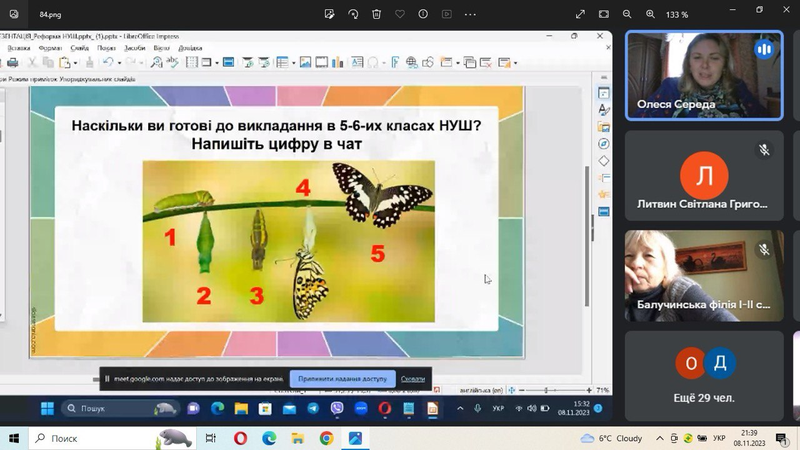Screen dimensions: 800x450
Task: Click the muted mic icon on Литвин tile
Action: (764, 149)
